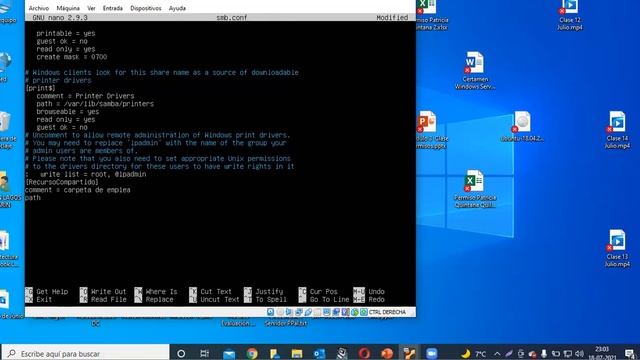640x360 pixels.
Task: Click the smb.conf filename in nano title bar
Action: (231, 18)
